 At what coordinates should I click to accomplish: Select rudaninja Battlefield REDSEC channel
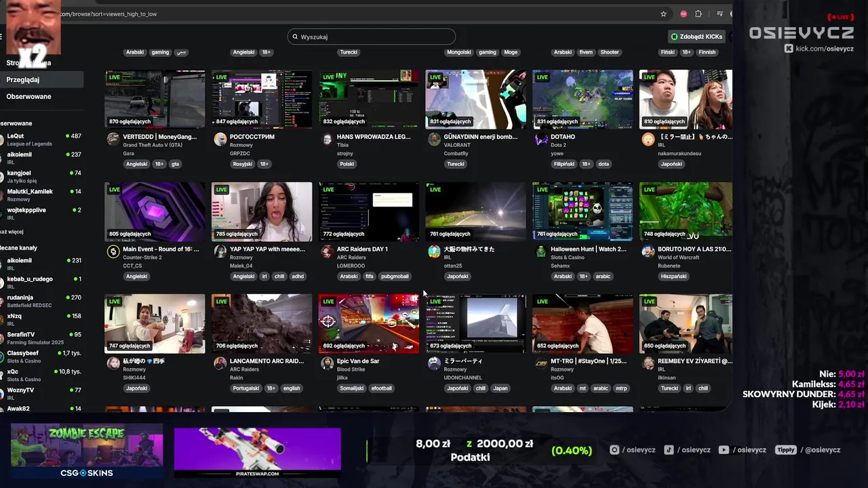pos(41,301)
